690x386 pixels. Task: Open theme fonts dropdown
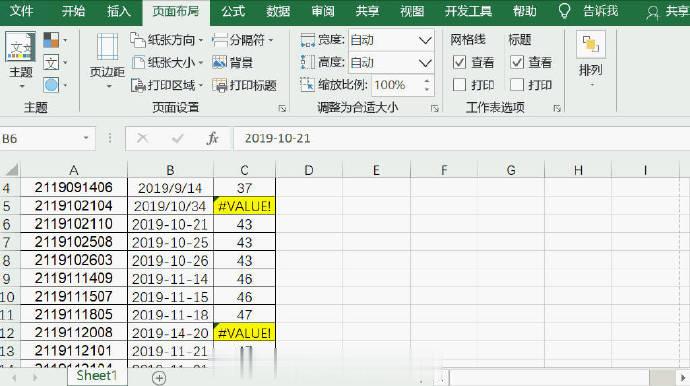pos(55,62)
